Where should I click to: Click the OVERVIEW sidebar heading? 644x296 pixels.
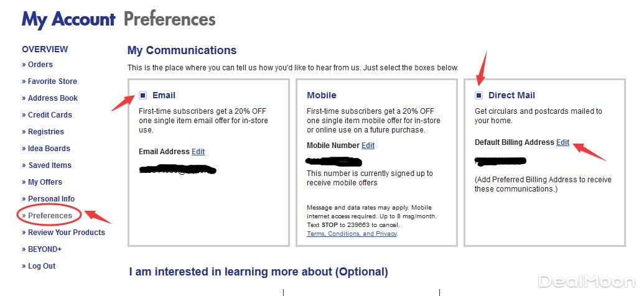(45, 49)
